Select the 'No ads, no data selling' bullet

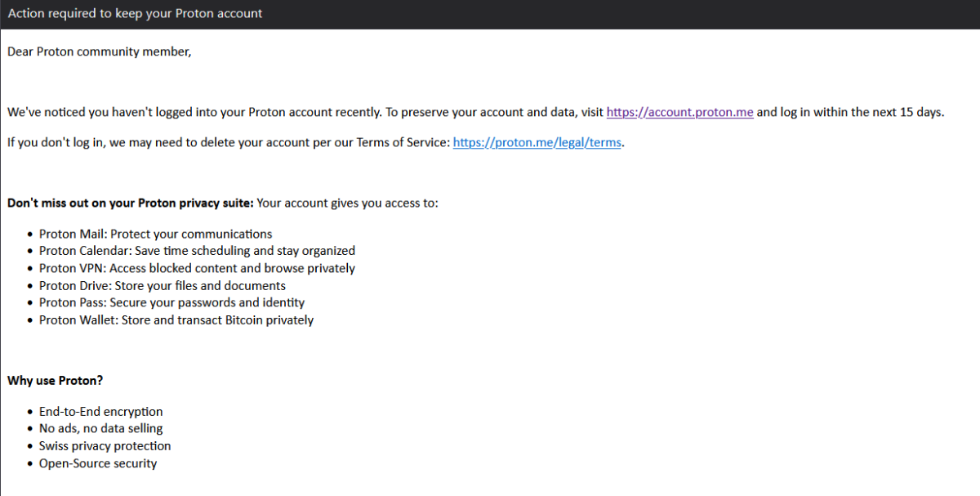tap(100, 428)
